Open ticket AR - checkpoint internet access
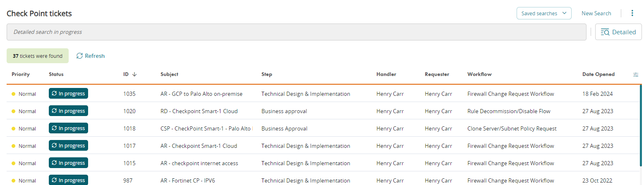Viewport: 644px width, 185px height. (199, 163)
